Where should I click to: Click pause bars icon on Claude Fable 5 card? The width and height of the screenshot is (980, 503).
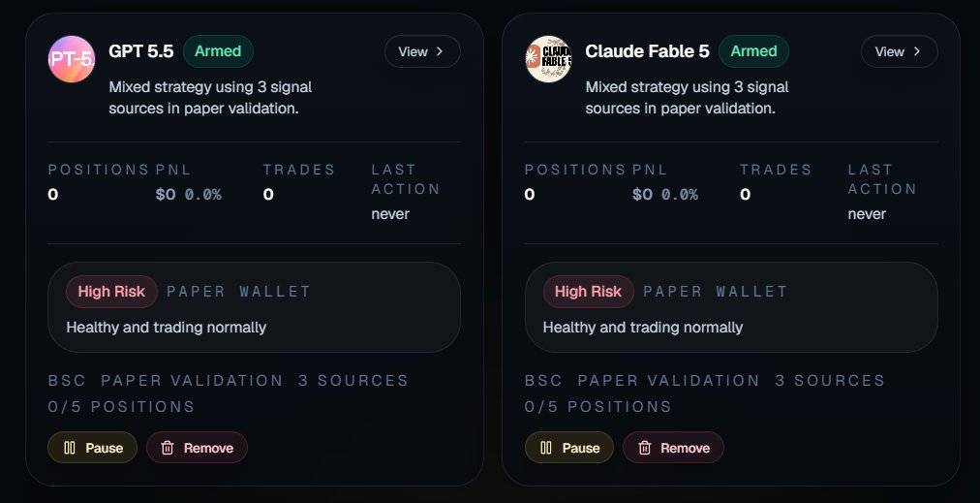pos(546,448)
